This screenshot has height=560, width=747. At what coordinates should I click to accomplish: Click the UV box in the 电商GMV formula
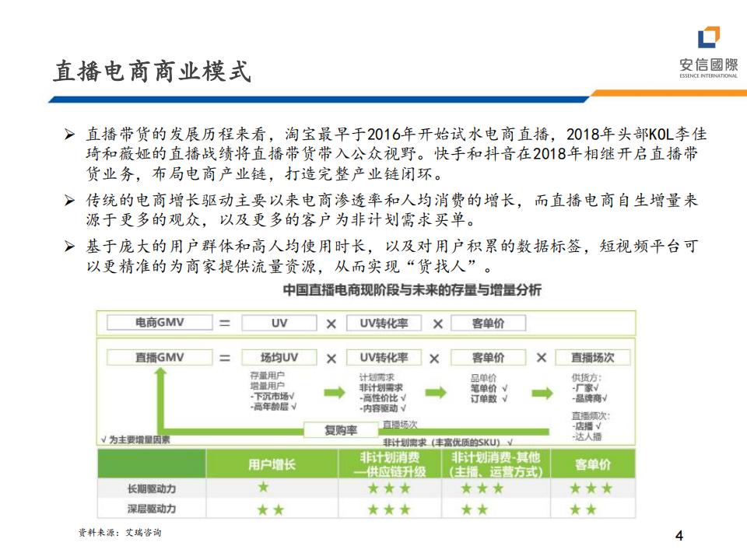(279, 323)
